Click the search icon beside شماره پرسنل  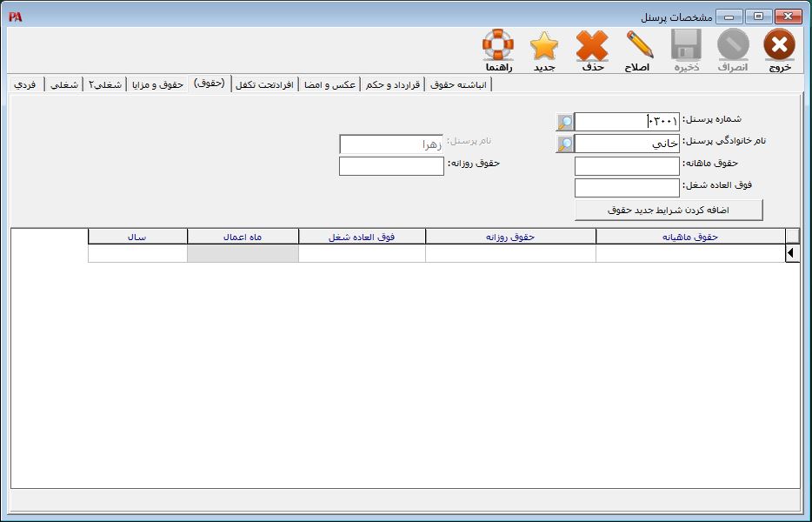click(565, 122)
